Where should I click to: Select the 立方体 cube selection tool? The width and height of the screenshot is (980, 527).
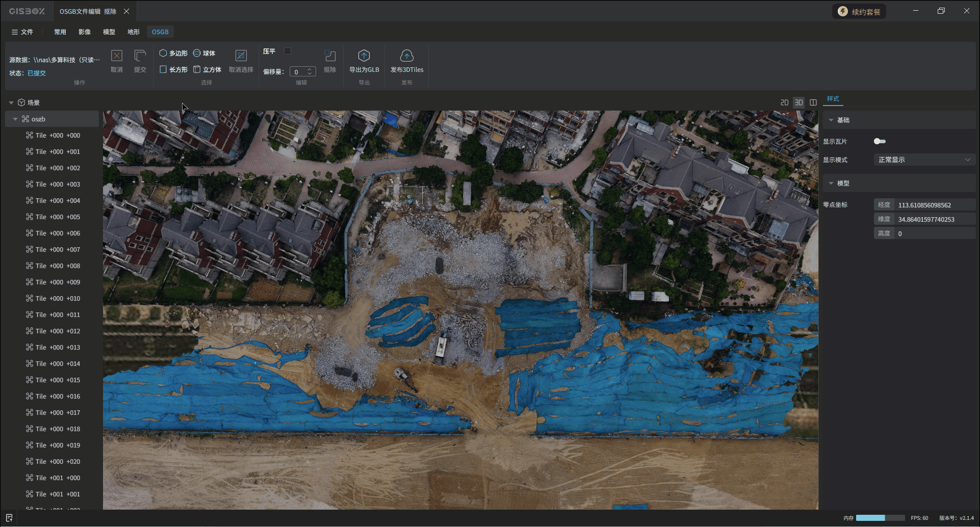tap(207, 69)
